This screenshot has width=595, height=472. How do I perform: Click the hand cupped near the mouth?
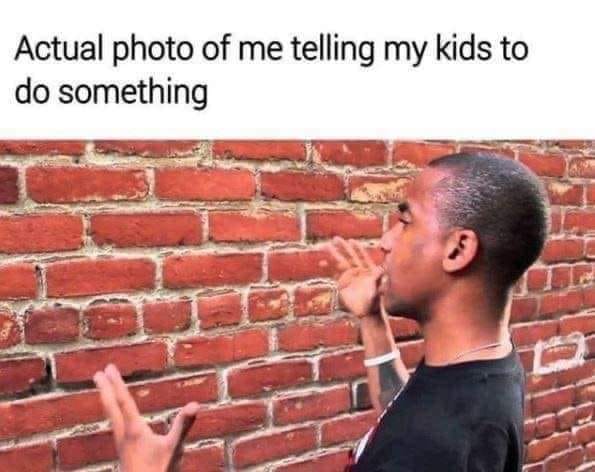(355, 277)
